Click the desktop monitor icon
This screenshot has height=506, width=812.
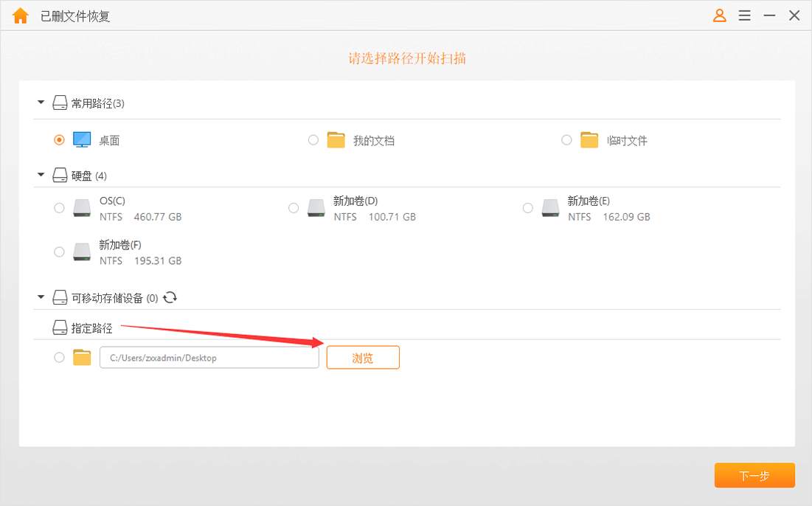coord(82,140)
